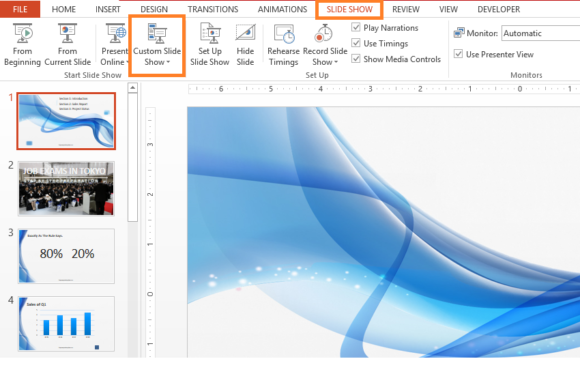580x374 pixels.
Task: Switch to the INSERT tab
Action: (108, 9)
